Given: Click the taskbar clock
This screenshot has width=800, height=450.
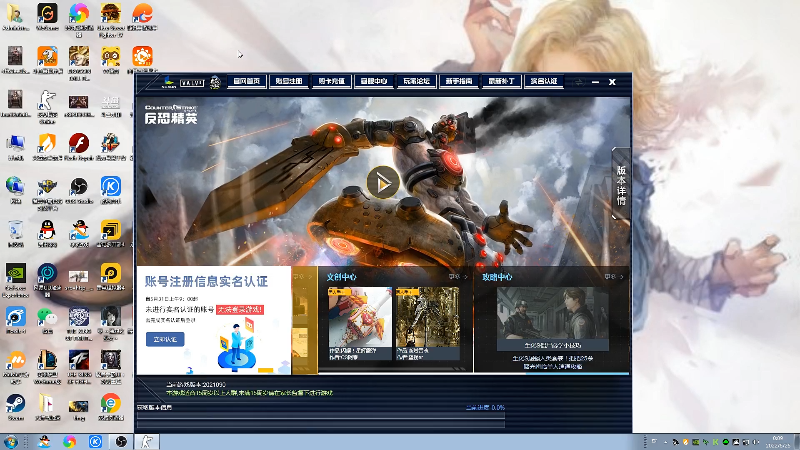Looking at the screenshot, I should coord(778,441).
